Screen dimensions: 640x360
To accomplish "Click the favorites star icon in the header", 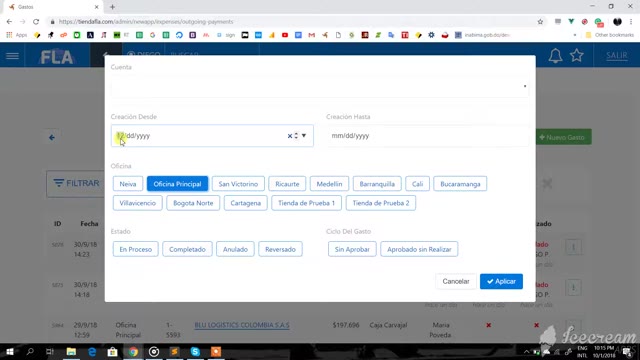I will 577,55.
